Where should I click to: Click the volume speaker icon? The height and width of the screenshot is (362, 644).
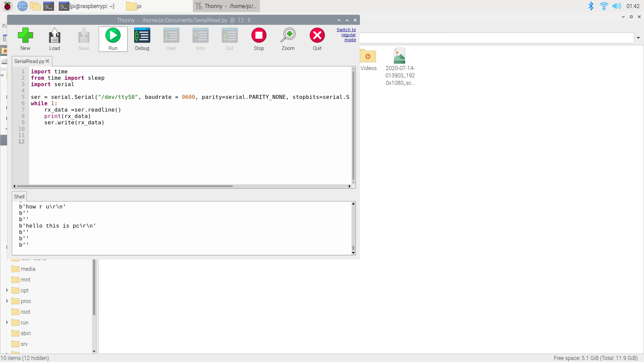(x=616, y=6)
